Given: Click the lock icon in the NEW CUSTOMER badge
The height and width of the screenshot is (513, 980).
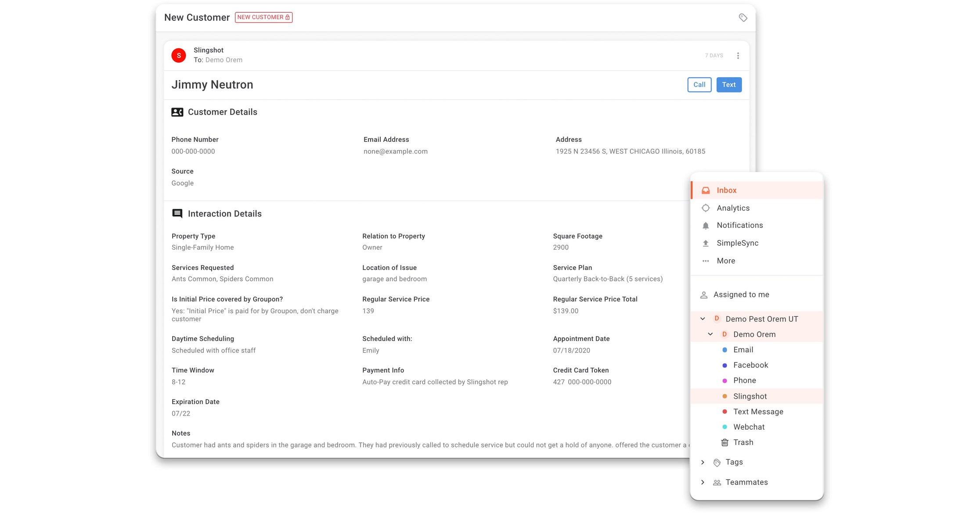Looking at the screenshot, I should pos(288,17).
